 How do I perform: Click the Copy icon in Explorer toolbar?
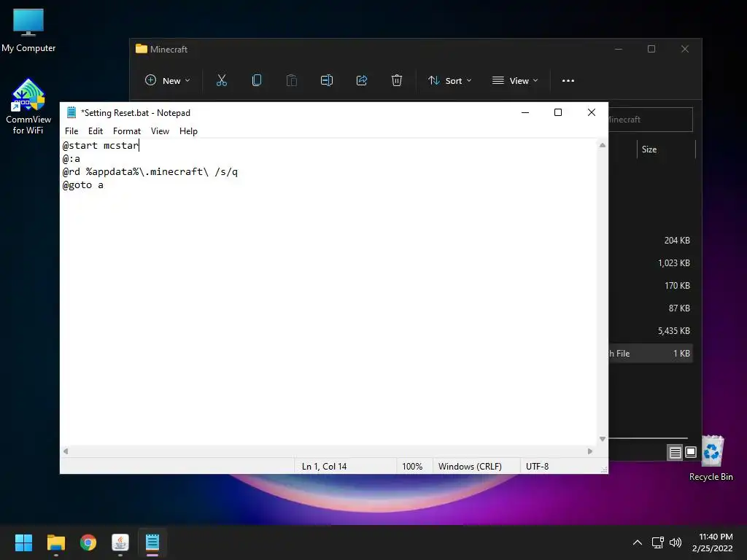257,80
